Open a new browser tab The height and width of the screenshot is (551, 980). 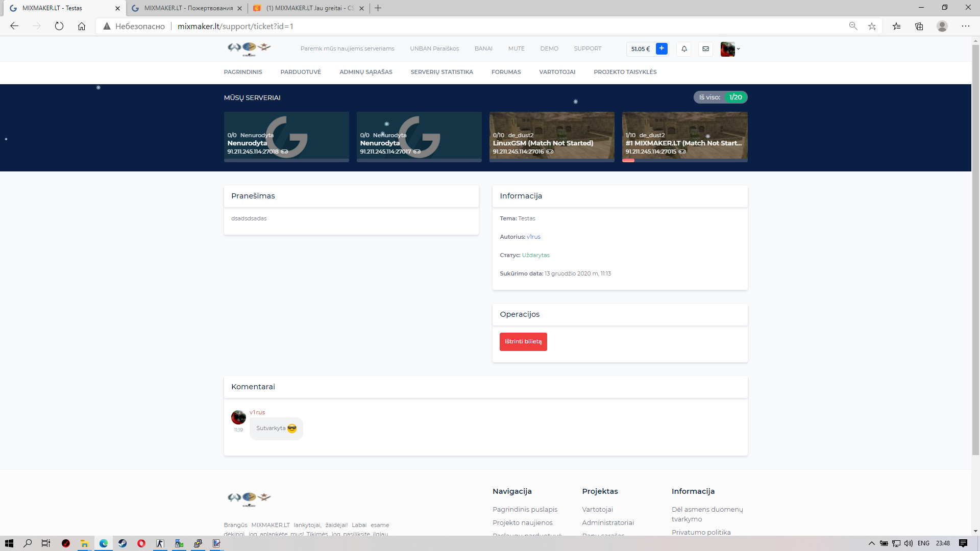click(378, 8)
